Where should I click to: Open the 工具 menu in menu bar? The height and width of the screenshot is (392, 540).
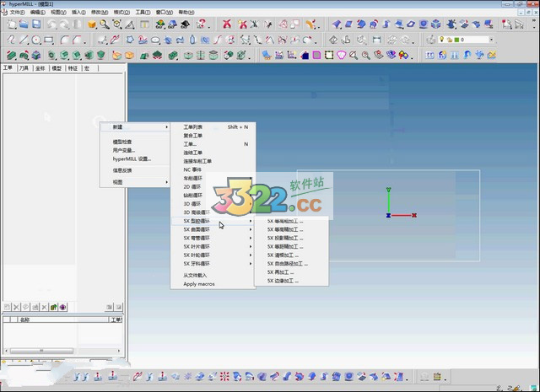[142, 13]
